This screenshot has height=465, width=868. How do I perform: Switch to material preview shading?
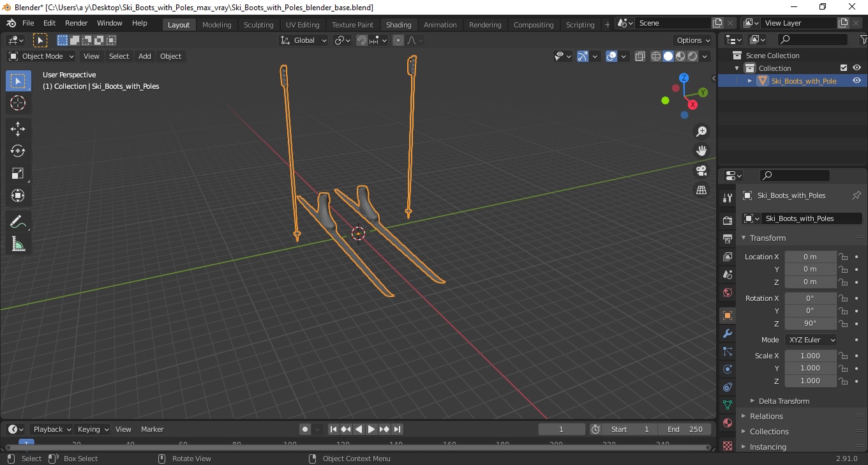(x=680, y=56)
